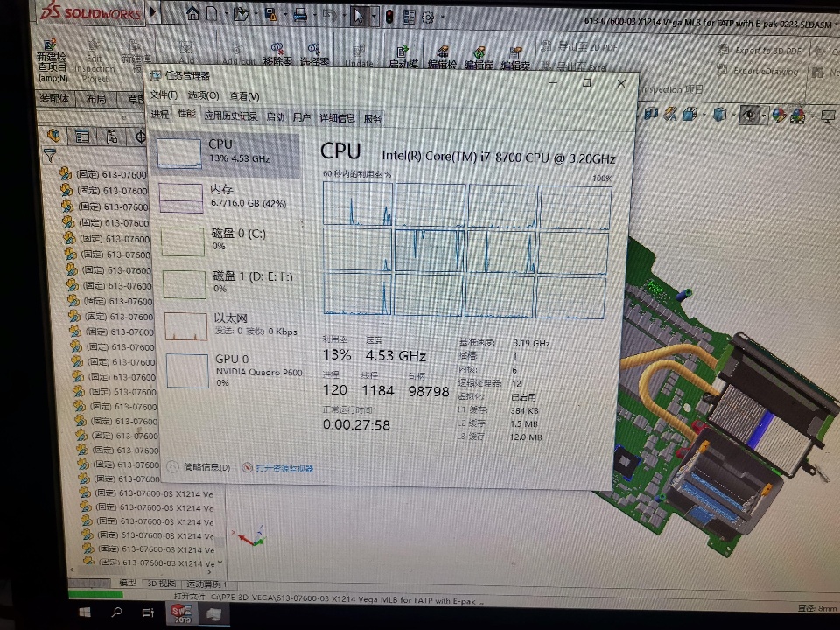Viewport: 840px width, 630px height.
Task: Switch to the 用户 tab
Action: pyautogui.click(x=302, y=117)
